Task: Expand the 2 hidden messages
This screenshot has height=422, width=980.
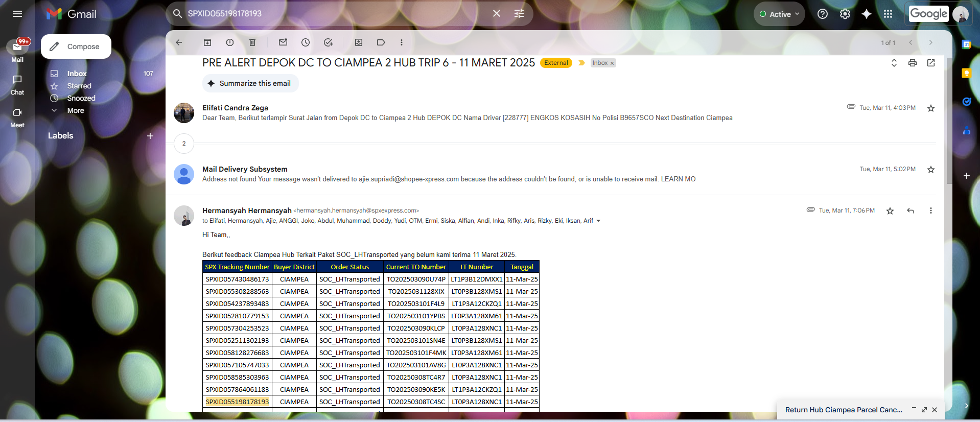Action: (184, 144)
